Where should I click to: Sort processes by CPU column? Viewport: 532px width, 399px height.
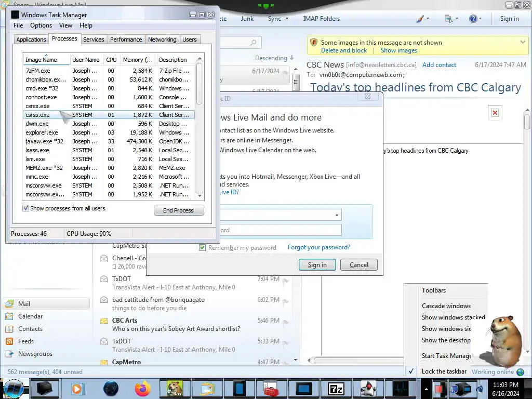[111, 60]
